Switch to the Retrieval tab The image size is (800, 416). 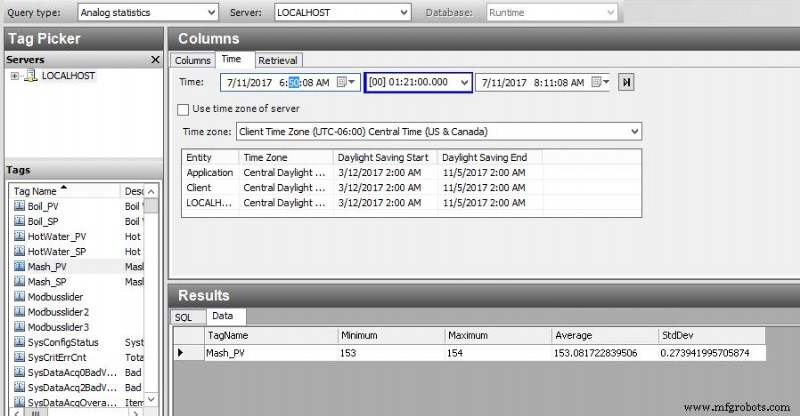[278, 60]
